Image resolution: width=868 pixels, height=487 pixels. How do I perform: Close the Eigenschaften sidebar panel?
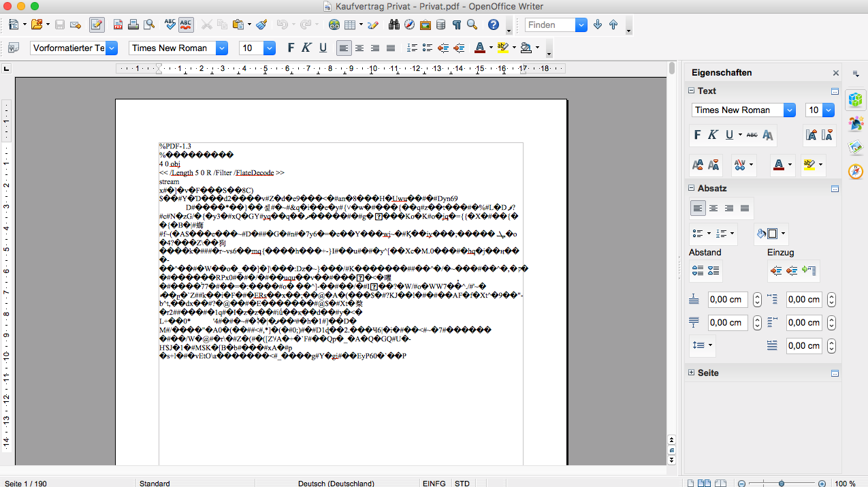tap(836, 73)
